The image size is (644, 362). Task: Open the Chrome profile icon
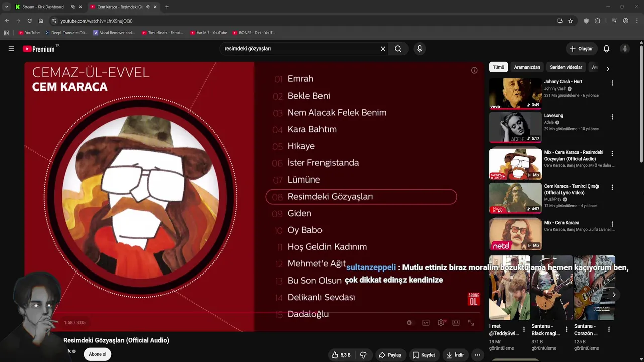point(625,21)
